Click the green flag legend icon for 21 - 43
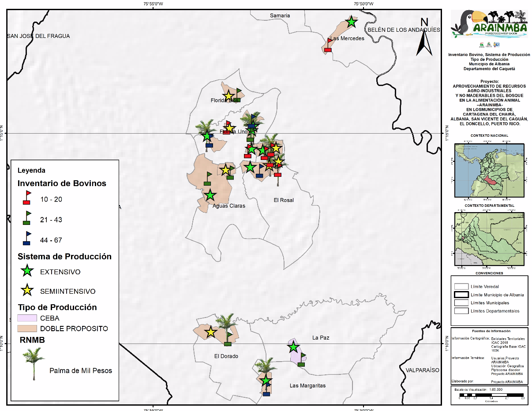The width and height of the screenshot is (532, 411). 26,218
